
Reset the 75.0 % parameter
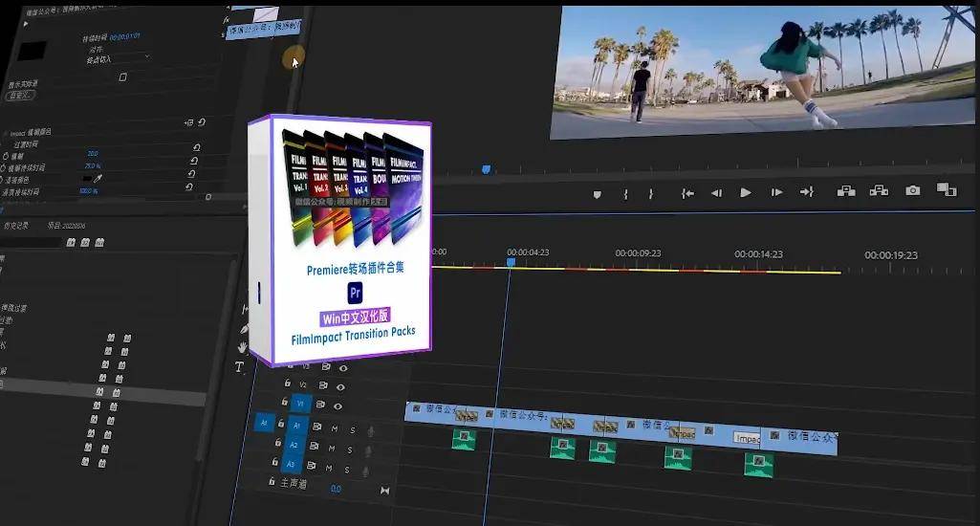pyautogui.click(x=194, y=161)
